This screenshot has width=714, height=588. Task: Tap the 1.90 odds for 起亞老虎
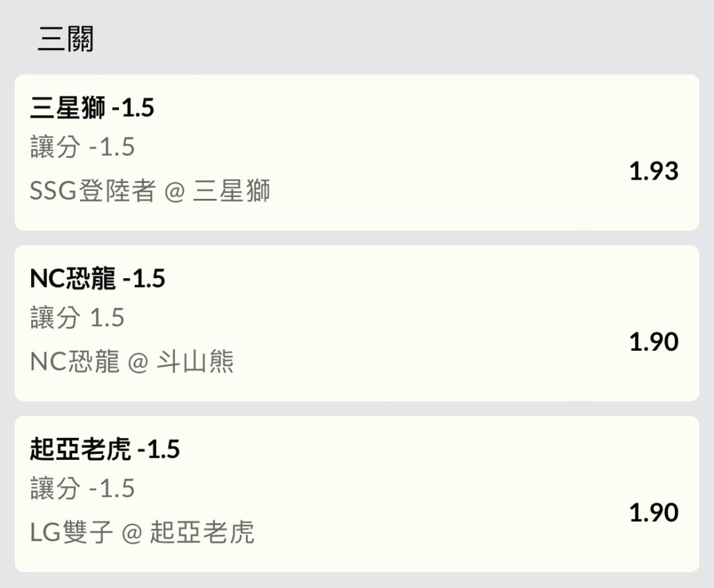coord(654,513)
